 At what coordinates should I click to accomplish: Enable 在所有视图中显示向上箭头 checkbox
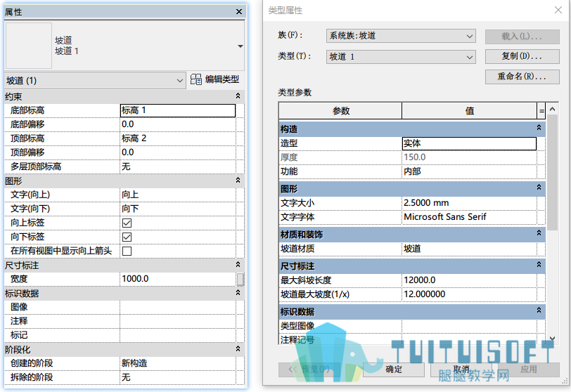click(127, 251)
